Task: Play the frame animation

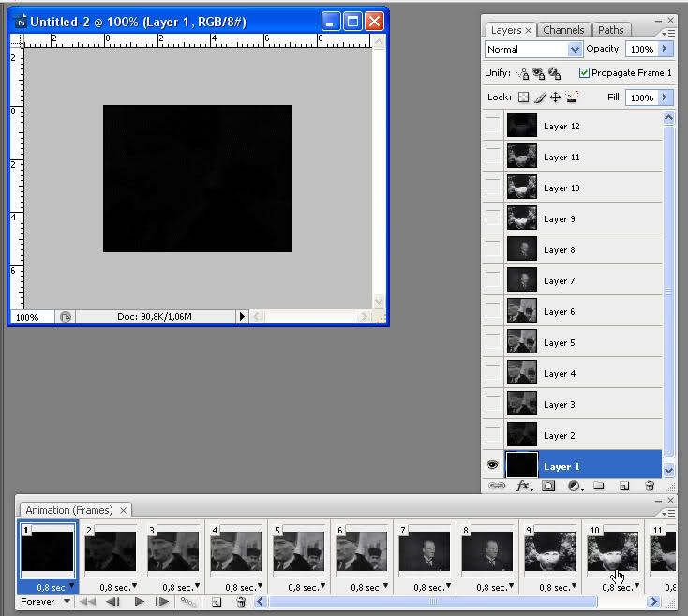Action: coord(140,602)
